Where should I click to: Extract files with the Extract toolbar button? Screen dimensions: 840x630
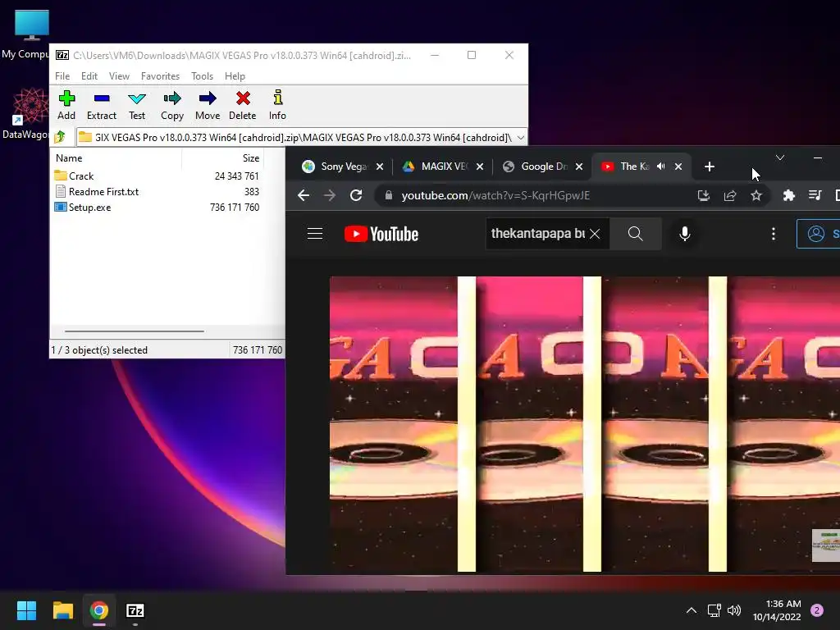(x=101, y=106)
